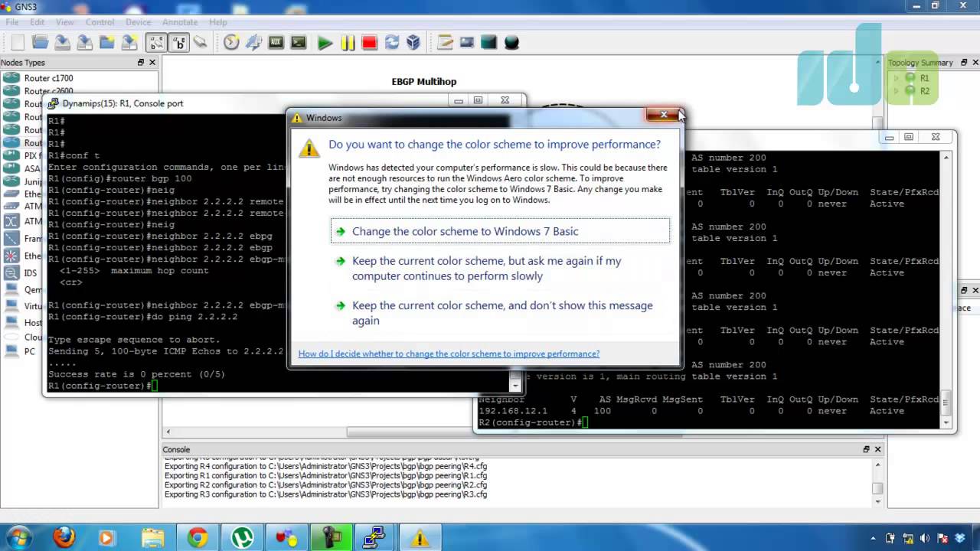The height and width of the screenshot is (551, 980).
Task: Select the Qemu guest node icon
Action: (11, 289)
